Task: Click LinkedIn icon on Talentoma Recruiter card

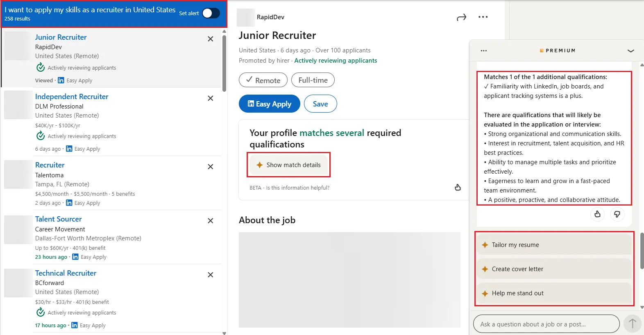Action: click(x=69, y=203)
